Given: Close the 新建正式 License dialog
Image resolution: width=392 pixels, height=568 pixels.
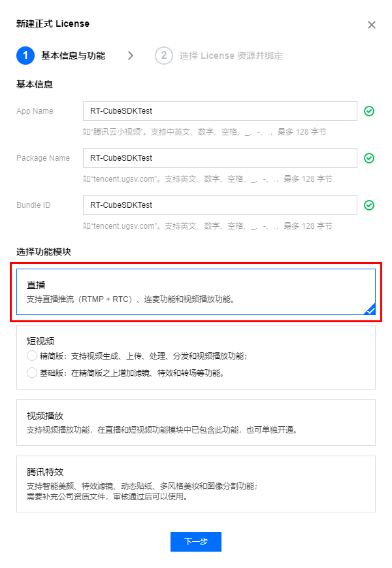Looking at the screenshot, I should [x=371, y=25].
